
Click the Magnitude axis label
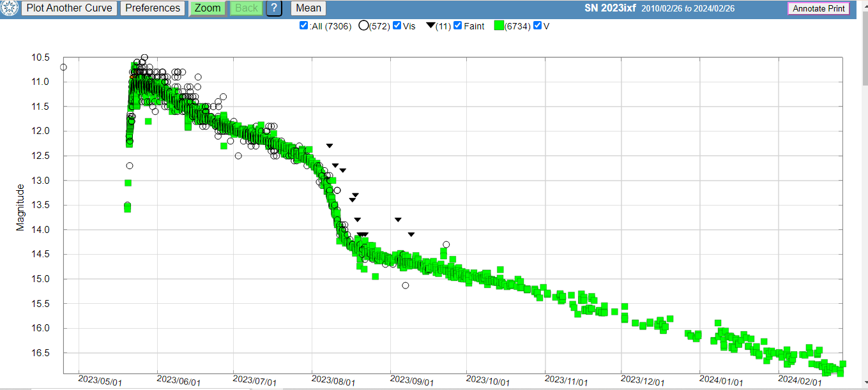tap(20, 207)
